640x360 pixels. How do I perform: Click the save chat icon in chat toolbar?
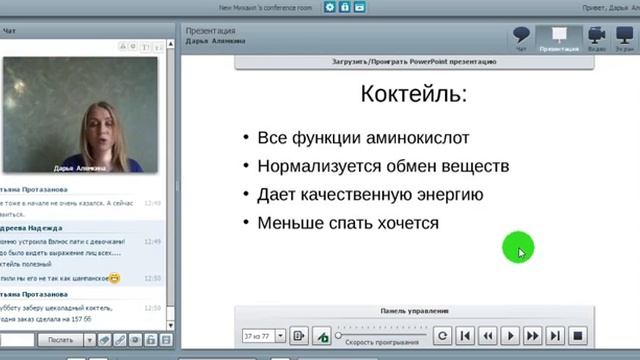[x=166, y=340]
